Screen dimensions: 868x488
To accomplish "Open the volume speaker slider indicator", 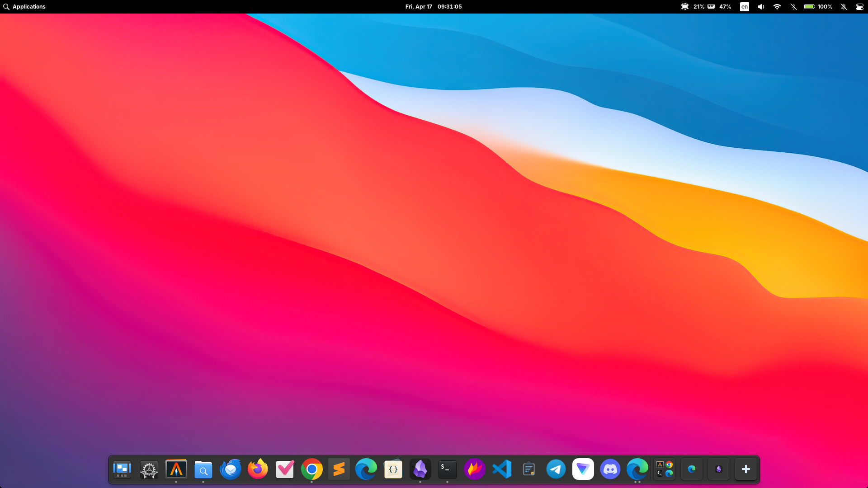I will pos(761,7).
